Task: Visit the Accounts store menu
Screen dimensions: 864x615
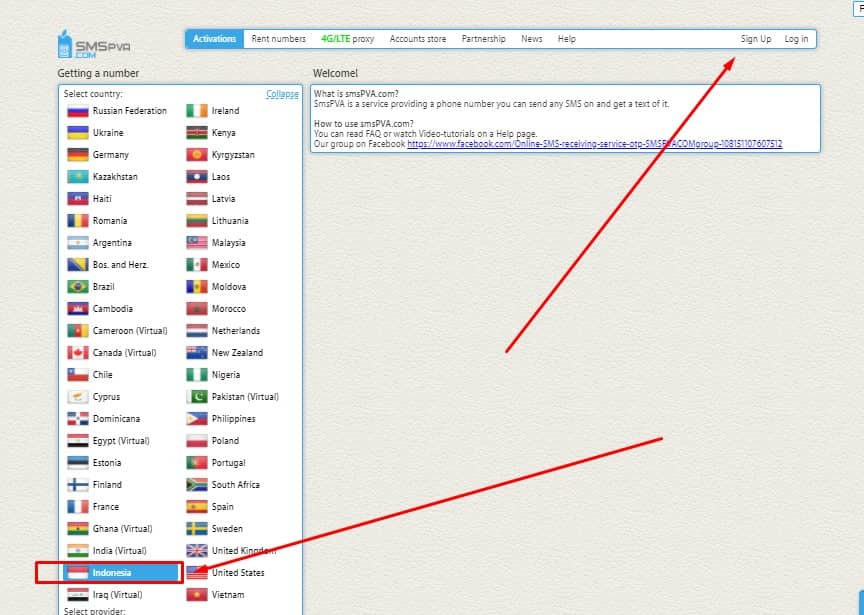Action: coord(418,39)
